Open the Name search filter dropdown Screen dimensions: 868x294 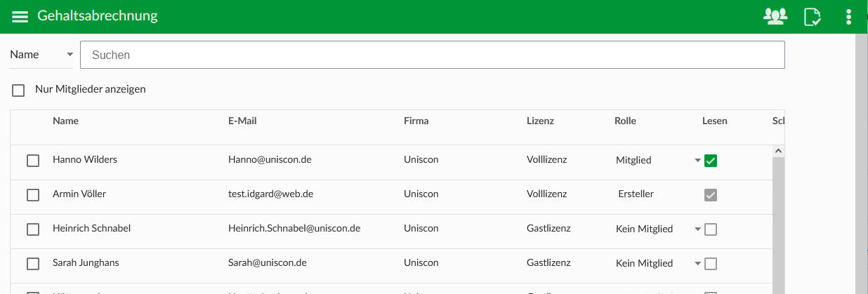click(41, 55)
